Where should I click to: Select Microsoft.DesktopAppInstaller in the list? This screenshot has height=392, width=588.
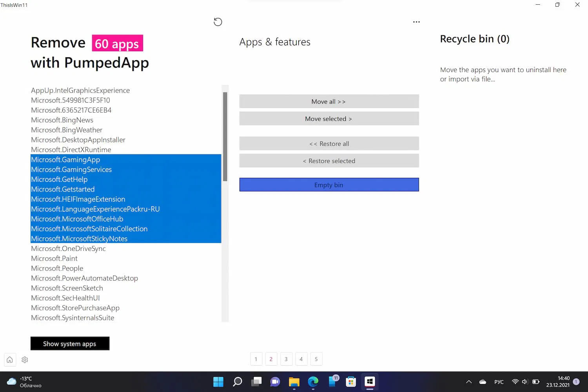click(x=126, y=140)
